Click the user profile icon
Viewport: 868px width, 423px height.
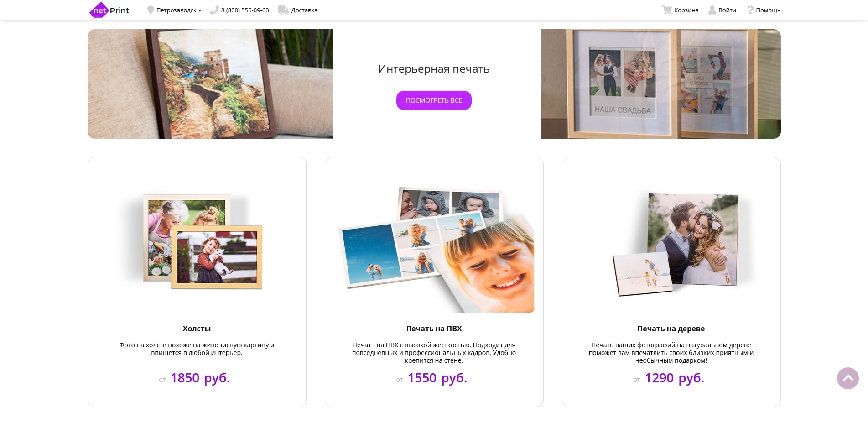click(x=712, y=10)
